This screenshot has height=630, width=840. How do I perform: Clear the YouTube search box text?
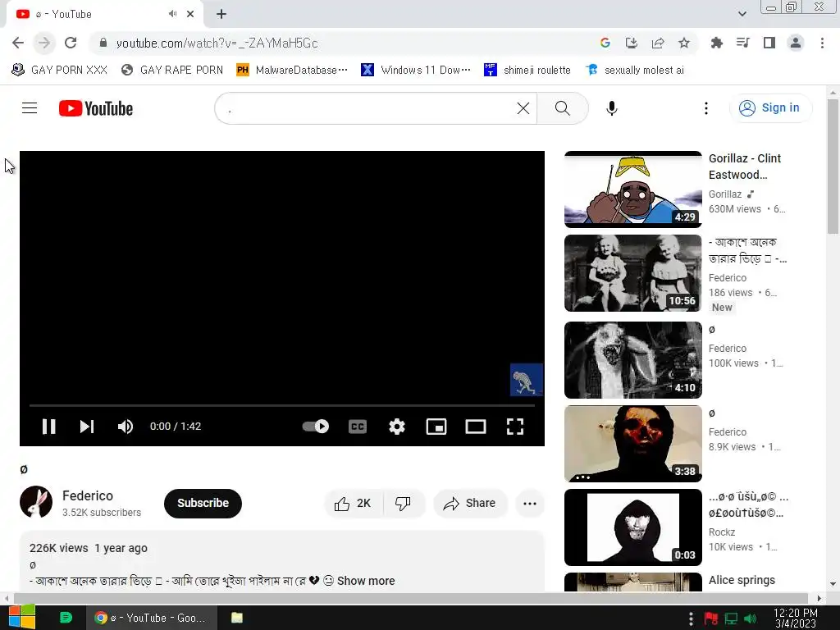(x=523, y=108)
